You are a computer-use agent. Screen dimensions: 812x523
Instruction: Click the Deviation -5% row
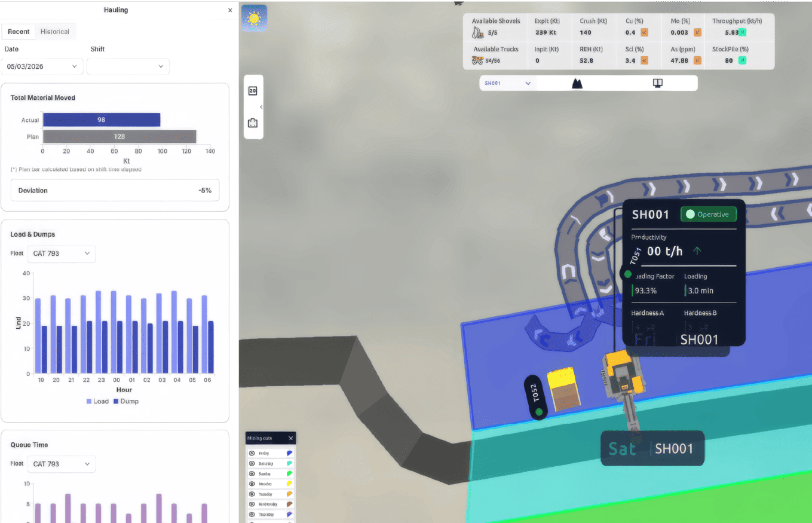[x=115, y=190]
